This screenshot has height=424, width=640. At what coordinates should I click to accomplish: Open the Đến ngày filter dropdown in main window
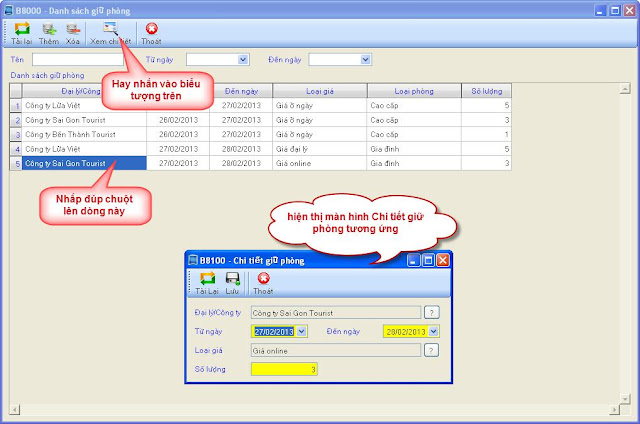[365, 60]
